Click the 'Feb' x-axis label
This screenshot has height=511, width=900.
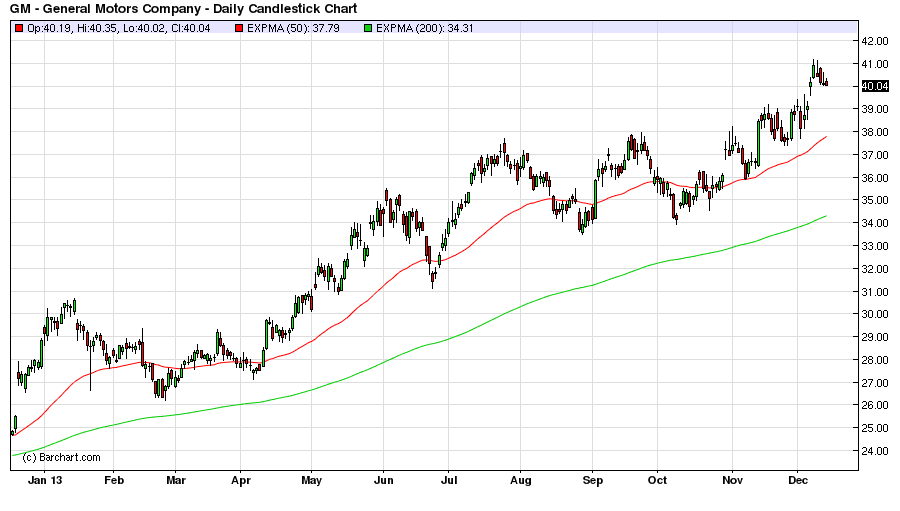(114, 480)
